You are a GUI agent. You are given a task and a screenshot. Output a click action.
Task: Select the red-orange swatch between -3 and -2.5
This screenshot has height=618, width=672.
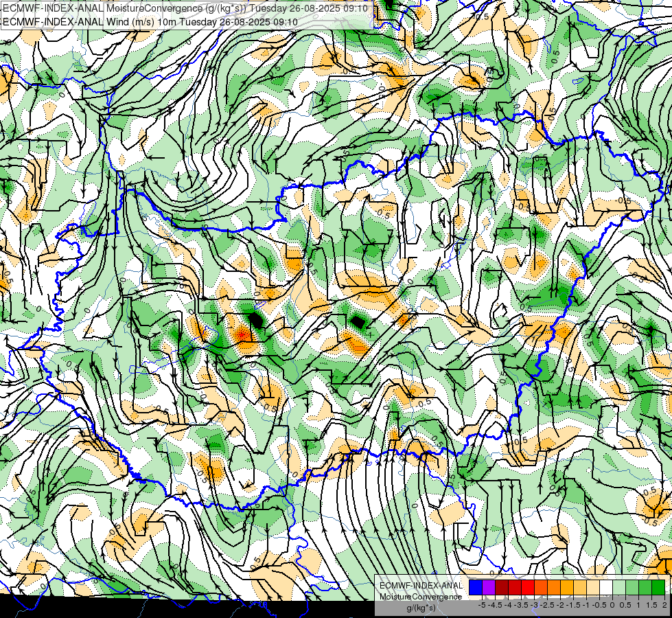click(x=541, y=587)
